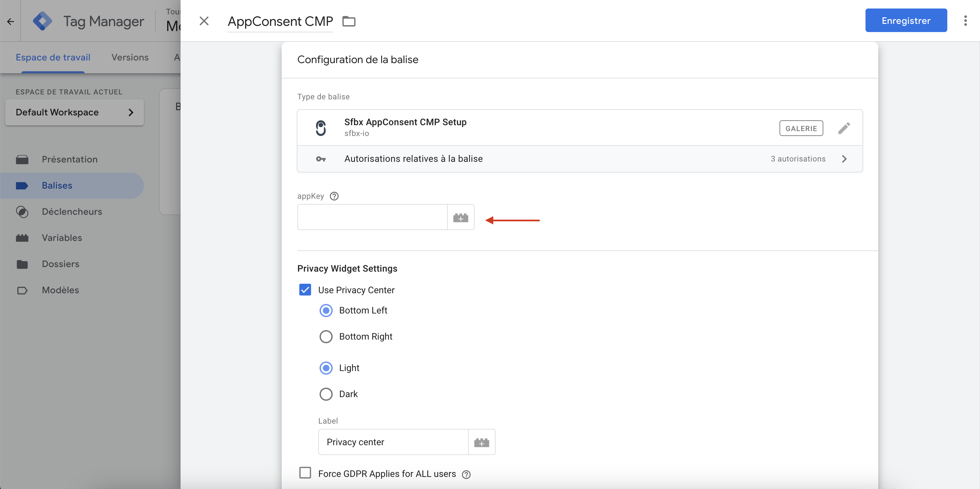Open help for Force GDPR Applies option
Image resolution: width=980 pixels, height=489 pixels.
pos(466,474)
